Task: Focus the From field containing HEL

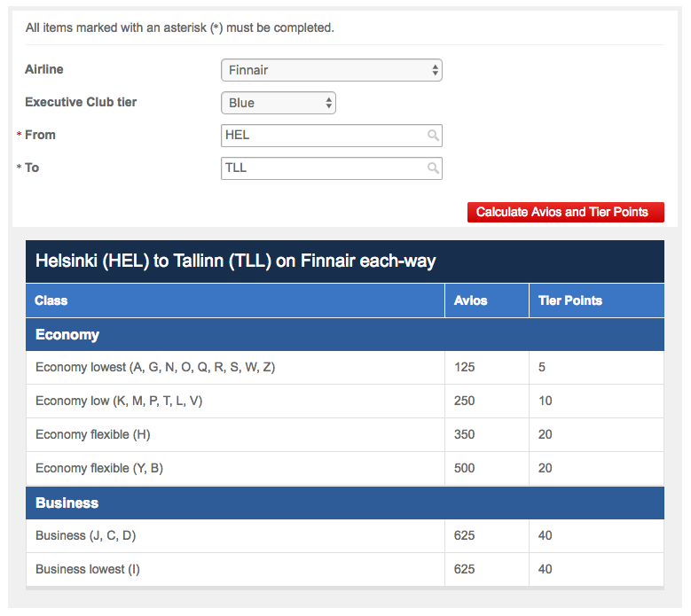Action: [323, 136]
